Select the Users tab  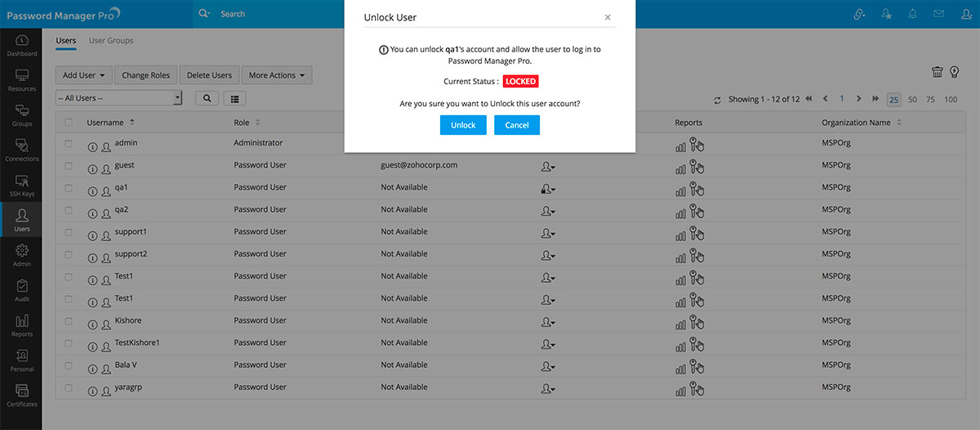click(66, 40)
